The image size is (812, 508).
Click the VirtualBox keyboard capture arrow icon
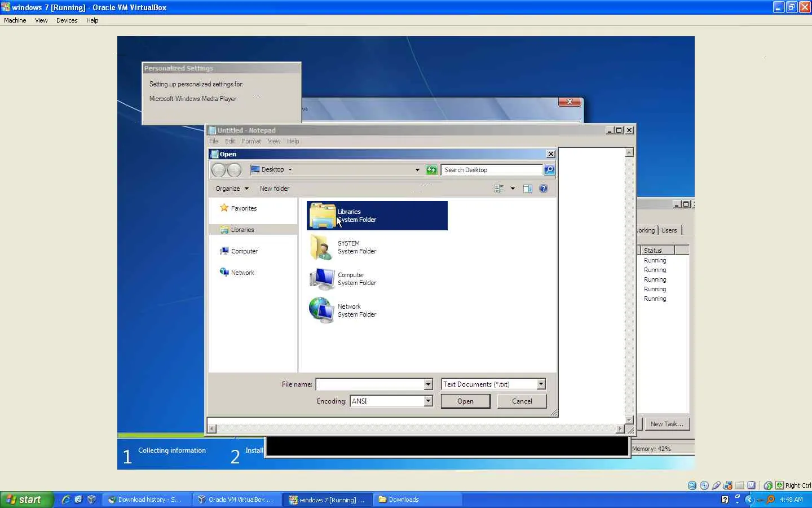click(x=779, y=485)
